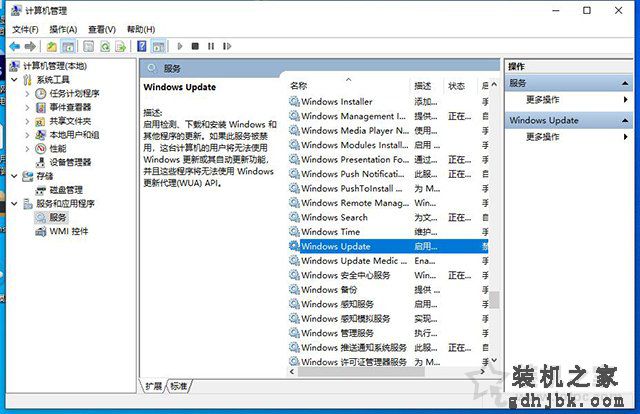Expand the Shared Folders node chevron
This screenshot has width=640, height=414.
tap(28, 121)
